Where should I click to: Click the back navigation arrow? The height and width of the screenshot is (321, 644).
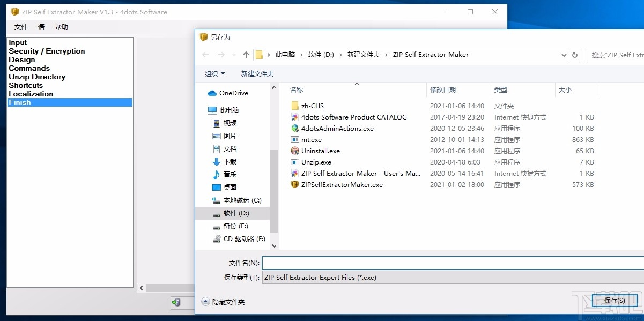[x=205, y=54]
